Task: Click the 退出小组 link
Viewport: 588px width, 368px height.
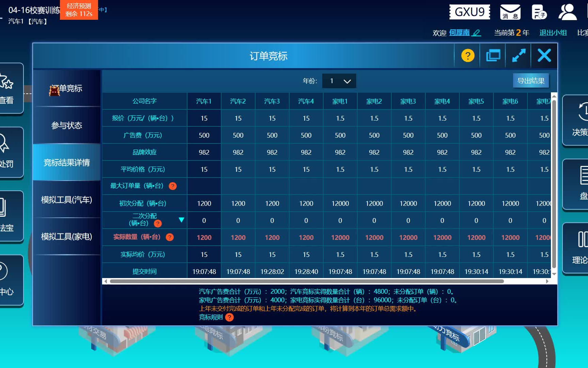Action: pyautogui.click(x=553, y=33)
